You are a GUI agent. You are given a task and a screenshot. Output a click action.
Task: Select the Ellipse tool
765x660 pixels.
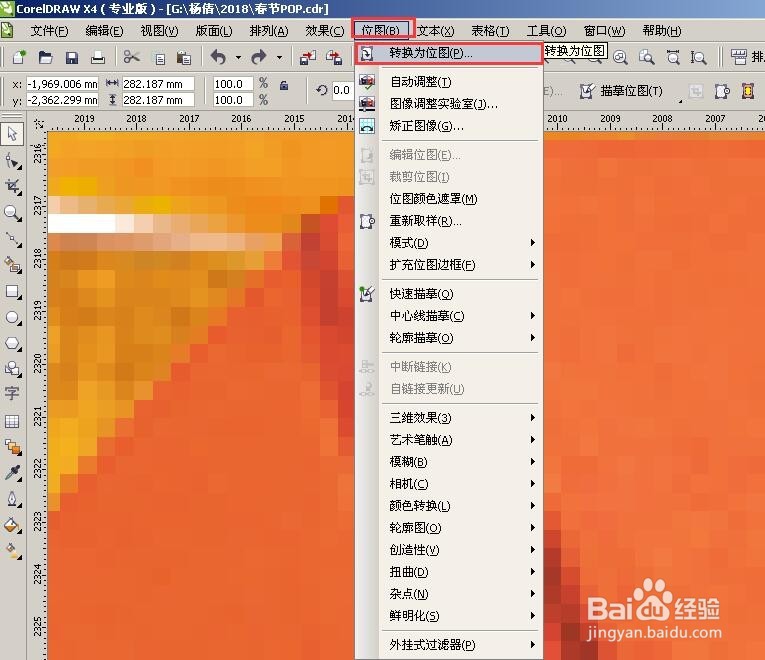(12, 318)
